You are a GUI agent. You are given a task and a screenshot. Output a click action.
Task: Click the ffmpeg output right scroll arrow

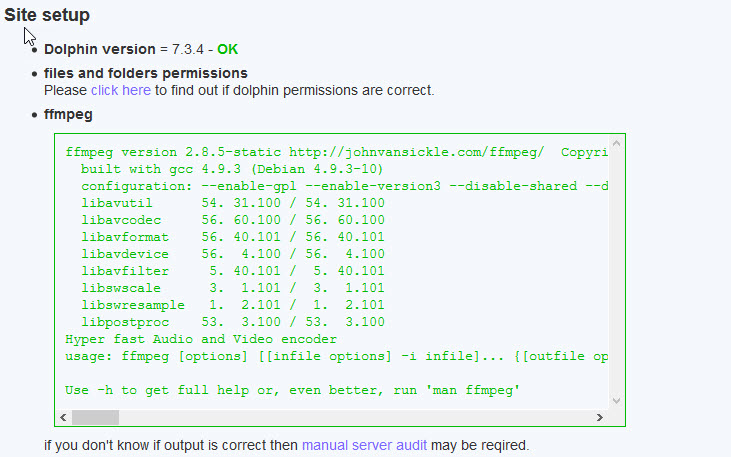click(600, 417)
